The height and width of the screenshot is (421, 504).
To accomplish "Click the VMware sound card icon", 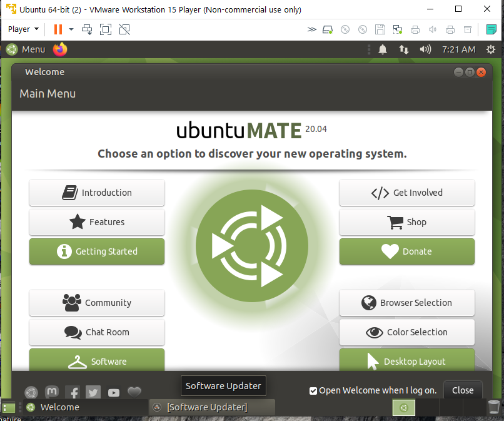I will coord(433,29).
